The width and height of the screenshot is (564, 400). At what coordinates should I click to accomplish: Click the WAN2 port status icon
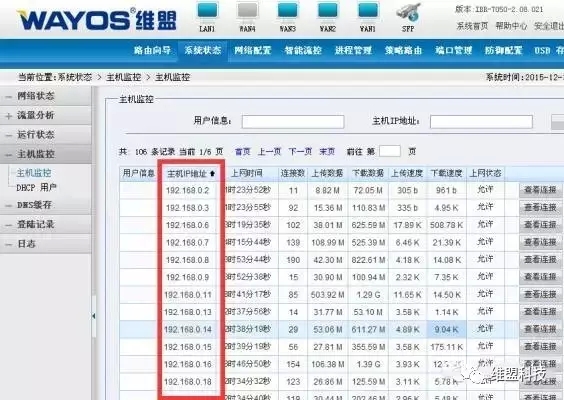[328, 12]
